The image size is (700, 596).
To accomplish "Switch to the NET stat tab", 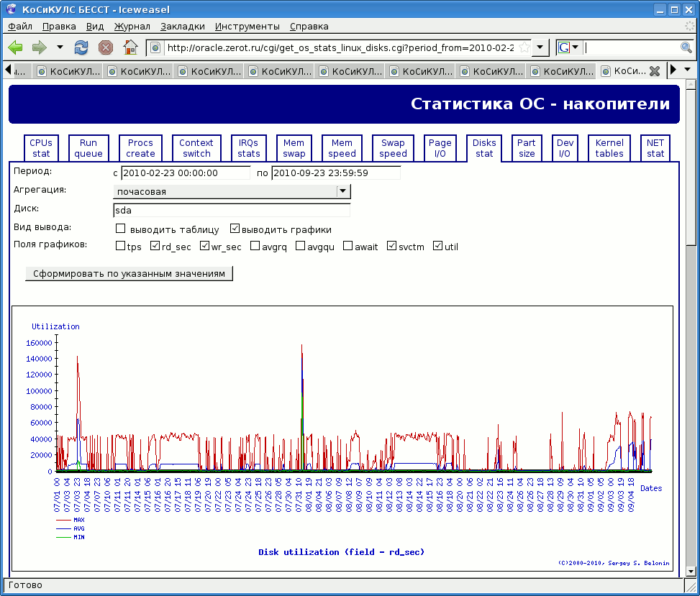I will click(x=655, y=148).
